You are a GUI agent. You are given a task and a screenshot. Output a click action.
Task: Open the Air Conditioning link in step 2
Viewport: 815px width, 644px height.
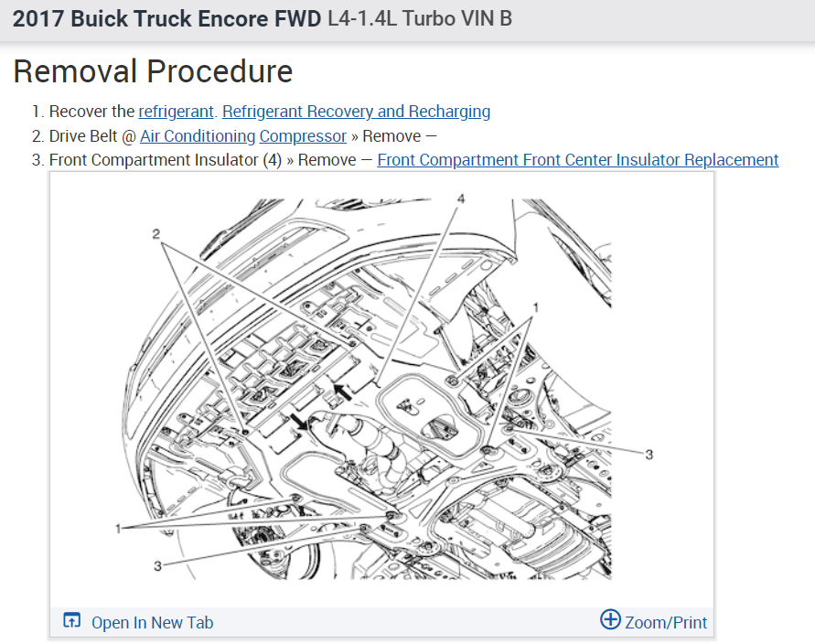coord(198,136)
